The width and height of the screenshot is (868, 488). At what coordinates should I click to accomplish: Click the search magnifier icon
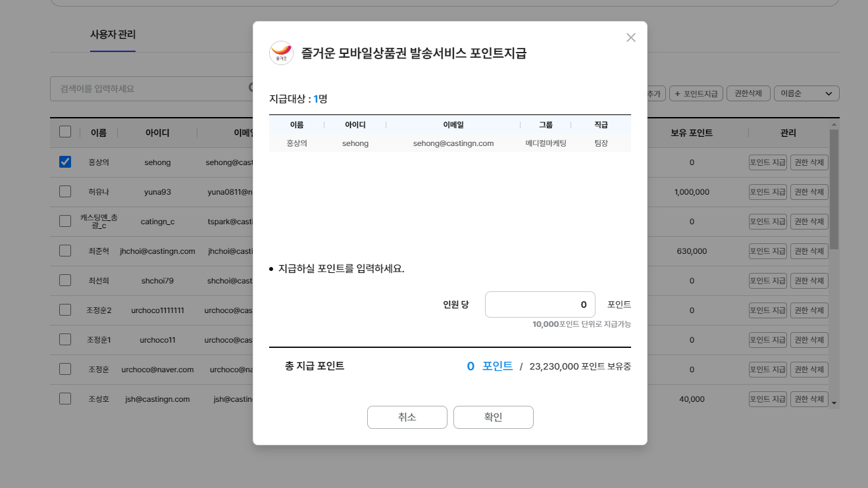click(x=251, y=88)
